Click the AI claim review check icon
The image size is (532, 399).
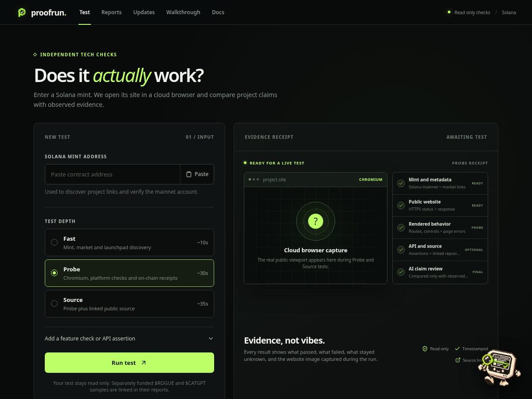click(x=401, y=272)
